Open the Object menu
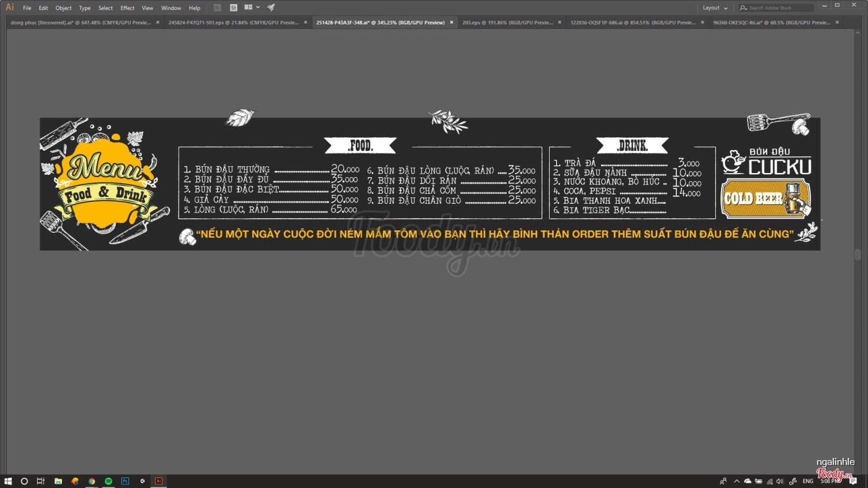 pyautogui.click(x=64, y=8)
